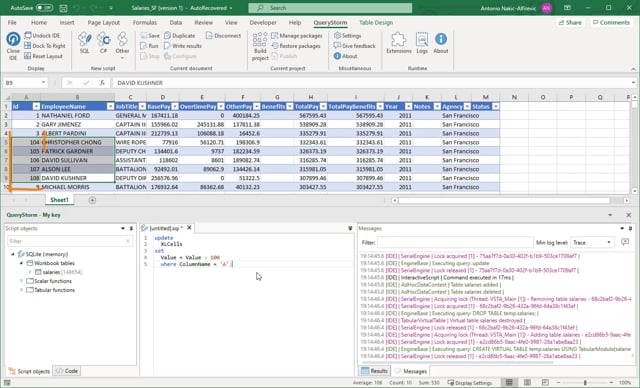
Task: Open the Page Layout tab
Action: pos(104,22)
